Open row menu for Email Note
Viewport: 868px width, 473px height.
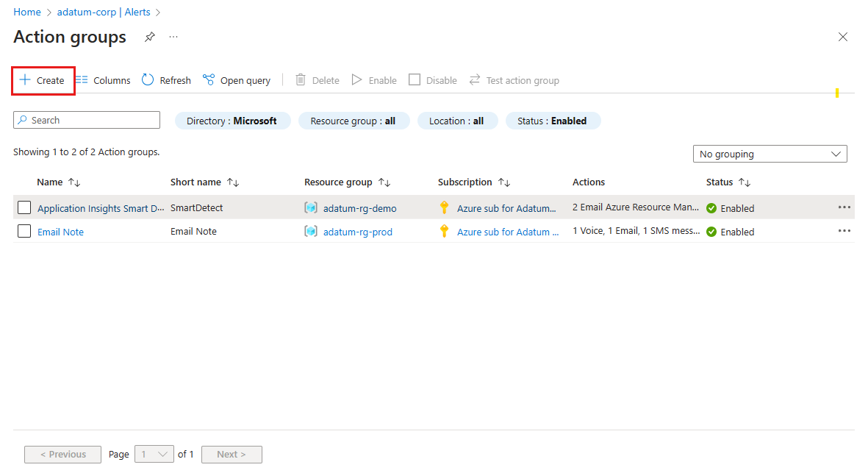(844, 231)
